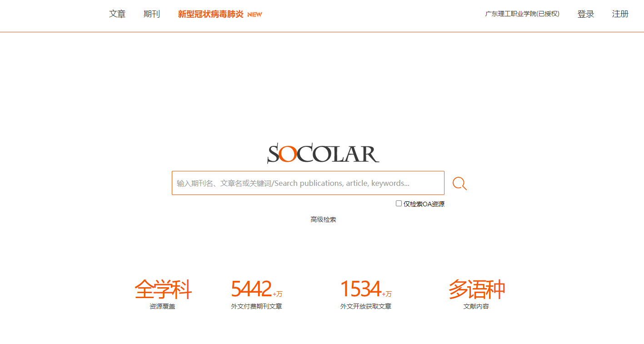This screenshot has width=644, height=344.
Task: Click 登录 to log in
Action: pos(586,14)
